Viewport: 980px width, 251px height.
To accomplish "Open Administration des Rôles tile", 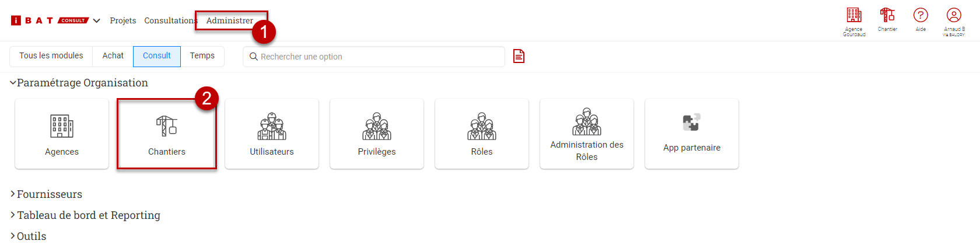I will click(587, 134).
